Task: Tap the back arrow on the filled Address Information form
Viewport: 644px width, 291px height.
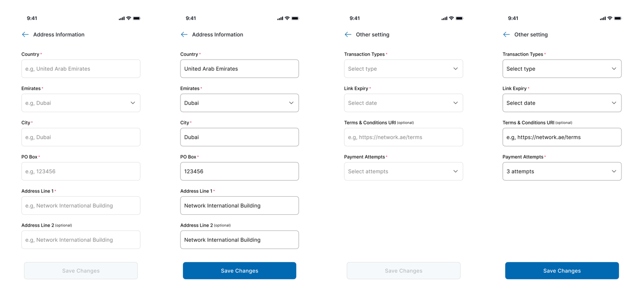Action: click(184, 34)
